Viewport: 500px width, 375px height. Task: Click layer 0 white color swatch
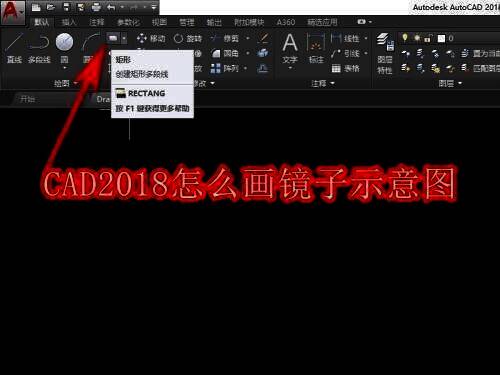coord(441,38)
